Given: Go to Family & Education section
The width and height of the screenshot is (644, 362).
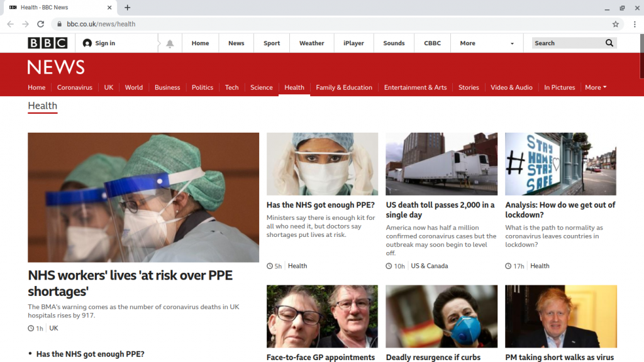Looking at the screenshot, I should 344,87.
